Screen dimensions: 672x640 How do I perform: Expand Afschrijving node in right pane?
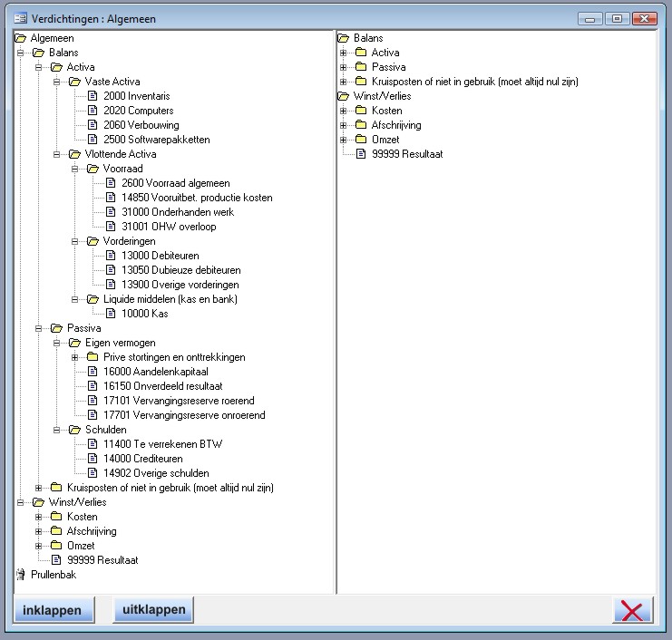(x=343, y=125)
